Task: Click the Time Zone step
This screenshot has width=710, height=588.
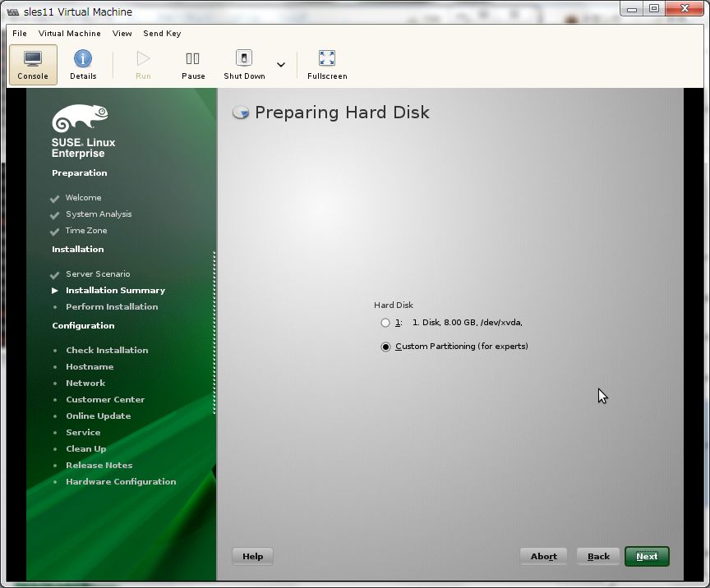Action: (x=86, y=231)
